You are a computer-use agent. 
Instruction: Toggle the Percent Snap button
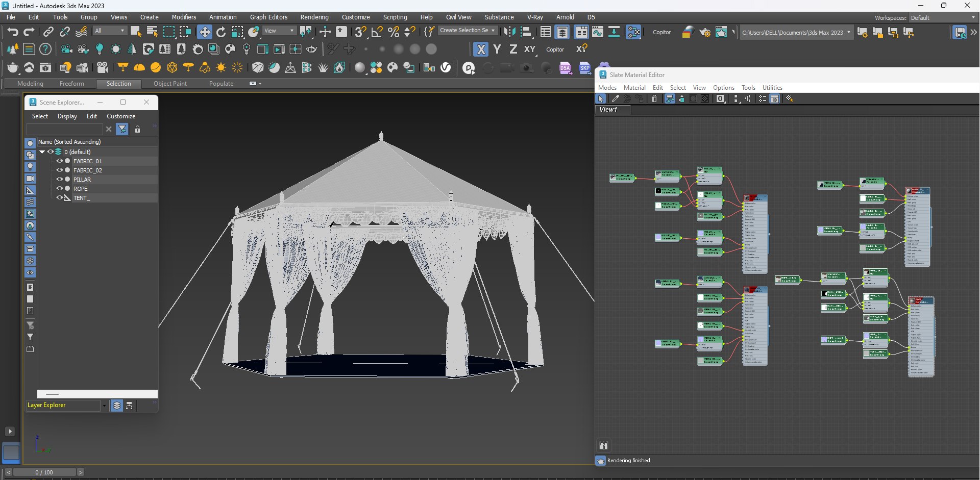coord(393,32)
